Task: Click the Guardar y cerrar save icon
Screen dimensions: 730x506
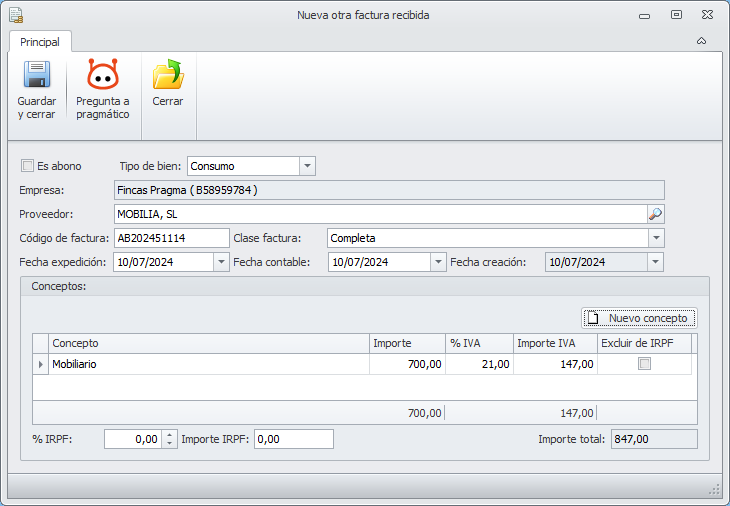Action: point(37,74)
